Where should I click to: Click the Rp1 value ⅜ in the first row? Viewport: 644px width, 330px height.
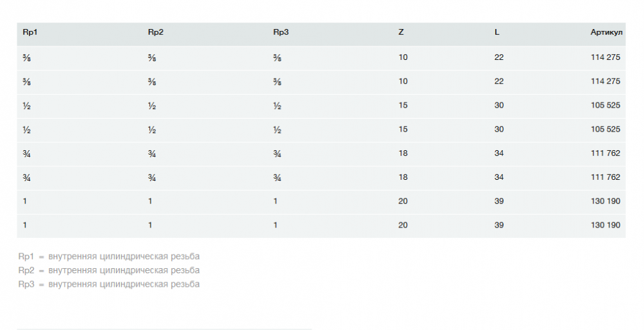26,57
